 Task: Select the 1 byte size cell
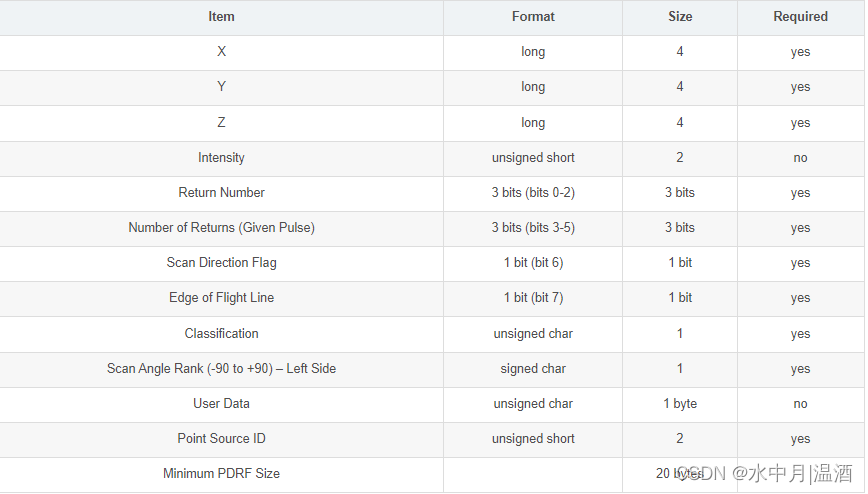point(680,404)
